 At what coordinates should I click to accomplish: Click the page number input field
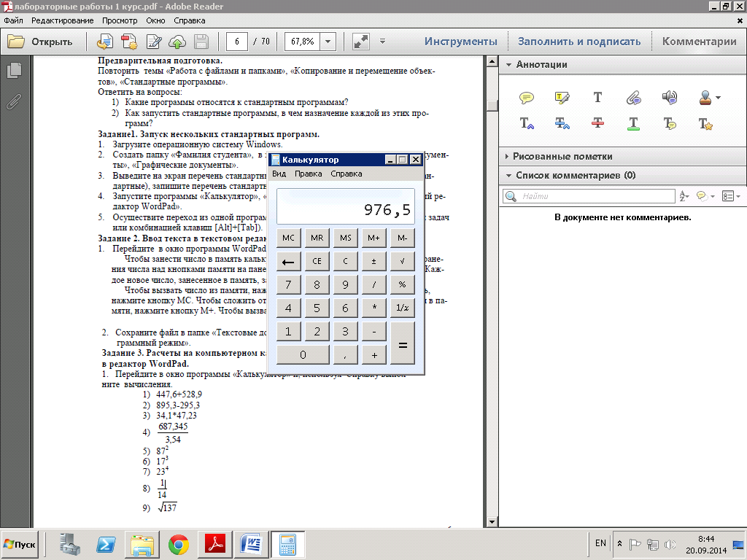coord(237,42)
